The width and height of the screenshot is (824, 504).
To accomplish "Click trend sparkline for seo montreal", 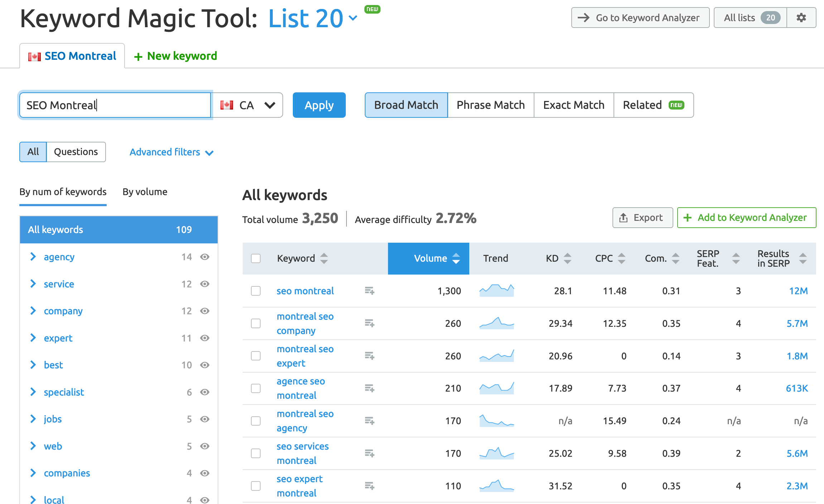I will coord(497,290).
